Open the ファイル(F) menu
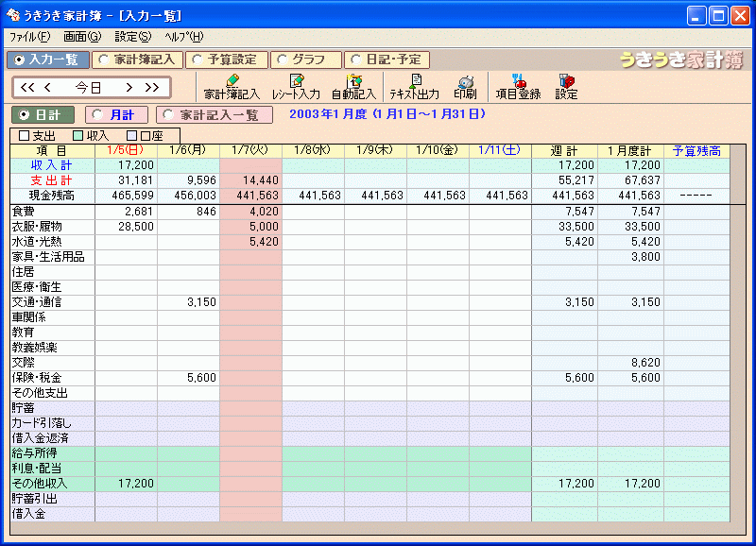756x546 pixels. (x=29, y=37)
